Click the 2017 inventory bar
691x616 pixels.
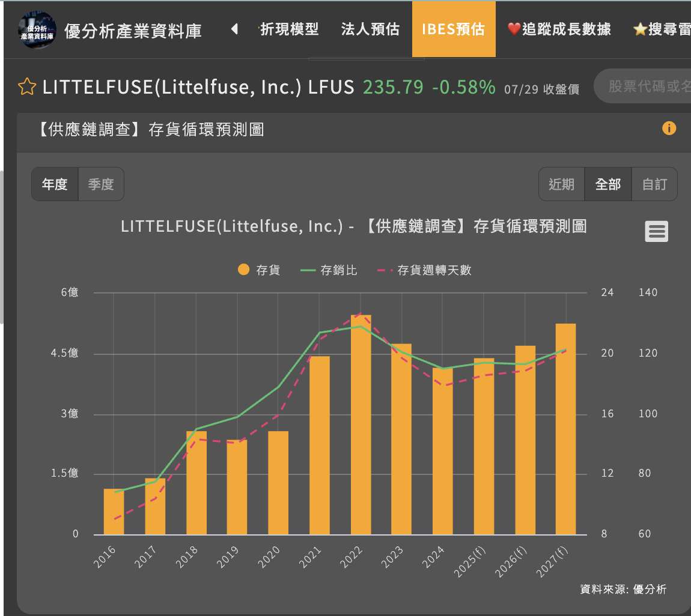pos(155,506)
